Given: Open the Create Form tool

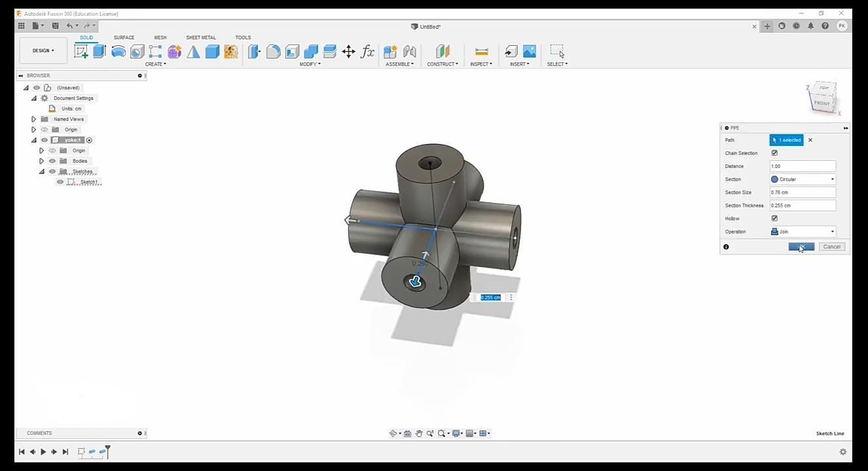Looking at the screenshot, I should click(175, 52).
